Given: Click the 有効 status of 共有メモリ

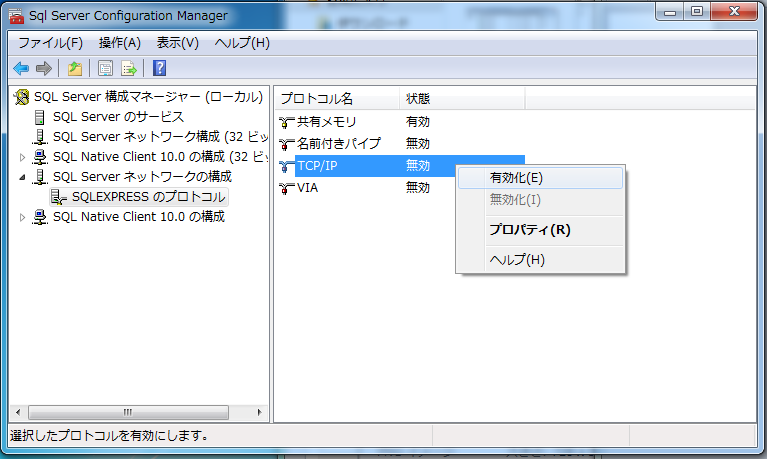Looking at the screenshot, I should coord(418,122).
